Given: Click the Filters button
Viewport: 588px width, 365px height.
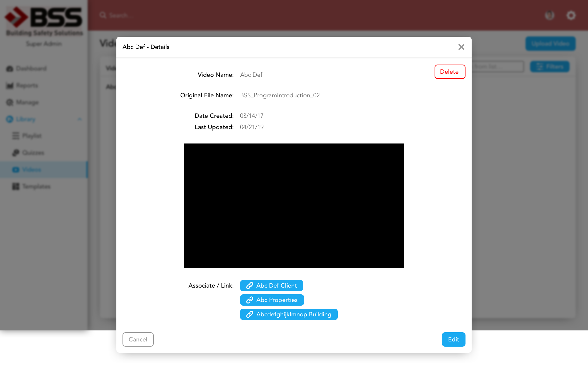Looking at the screenshot, I should [x=550, y=66].
